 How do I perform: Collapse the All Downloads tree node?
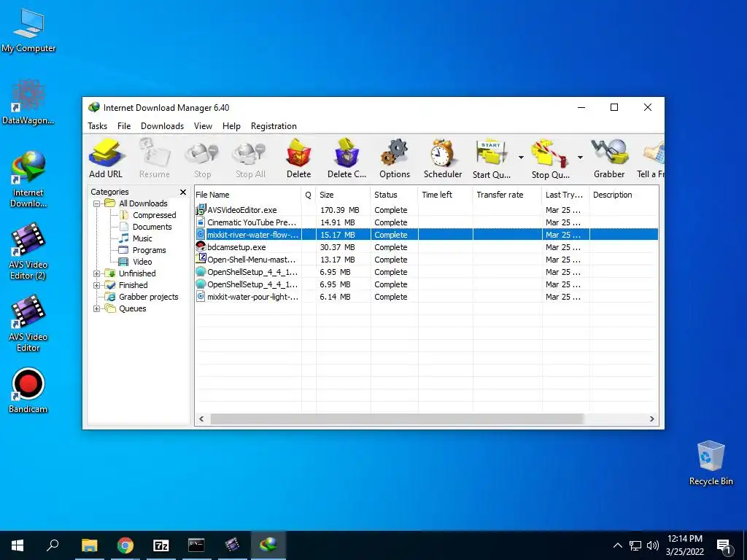96,204
